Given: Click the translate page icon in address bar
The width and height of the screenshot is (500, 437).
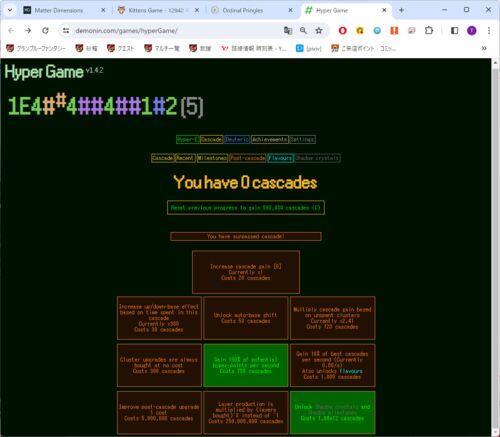Looking at the screenshot, I should 288,31.
